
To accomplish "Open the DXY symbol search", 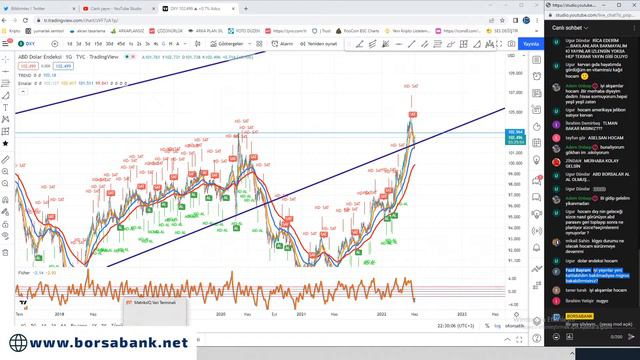I will coord(27,44).
